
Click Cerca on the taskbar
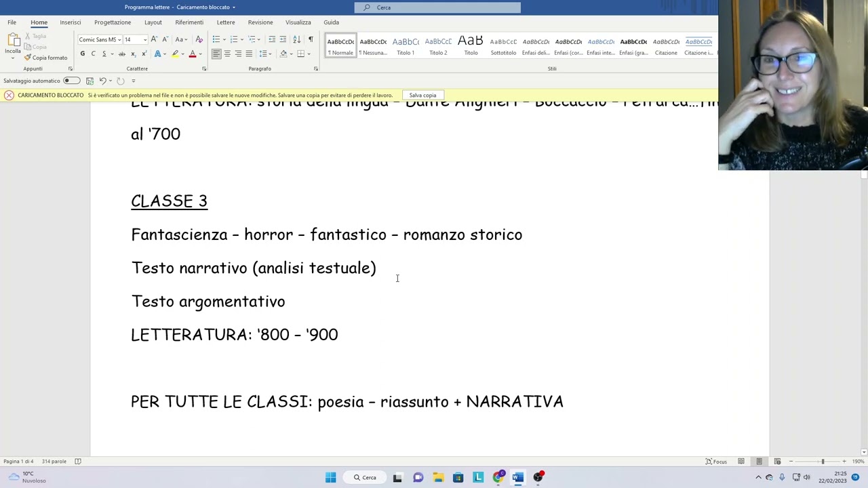(365, 477)
